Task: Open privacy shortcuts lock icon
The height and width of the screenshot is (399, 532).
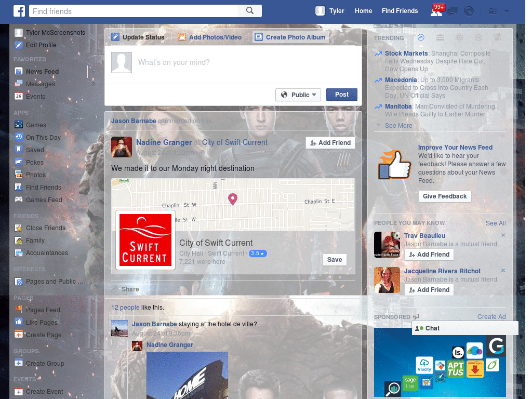Action: (493, 11)
